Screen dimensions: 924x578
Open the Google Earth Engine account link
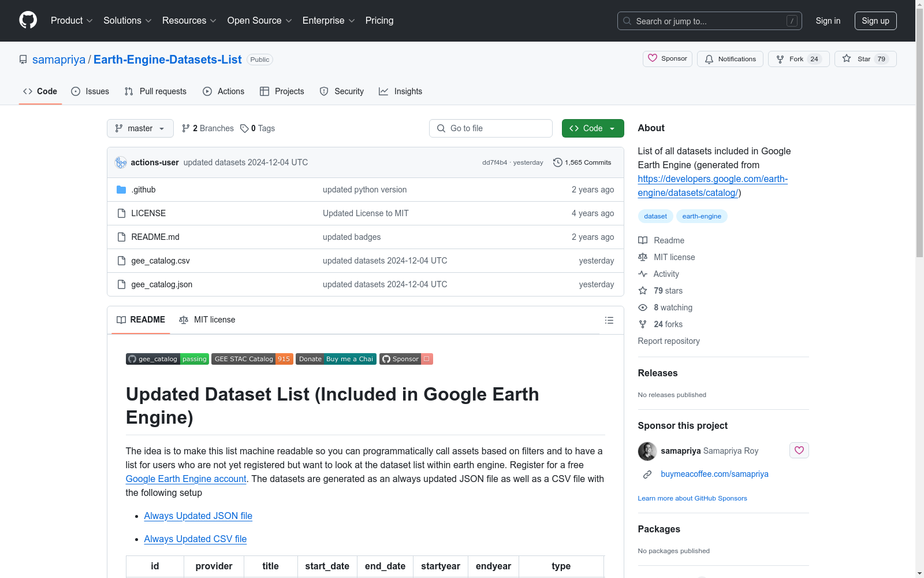tap(186, 479)
